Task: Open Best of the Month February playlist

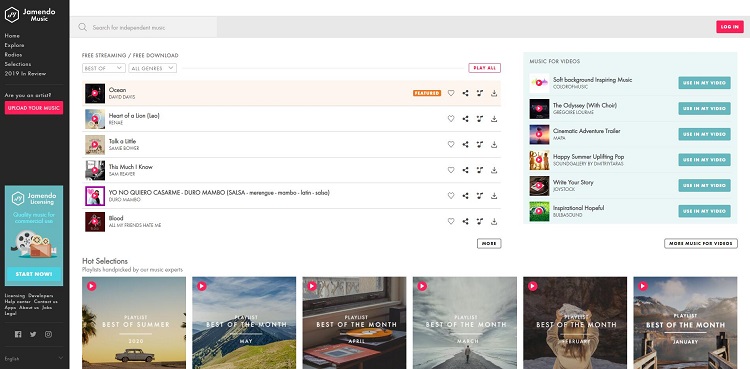Action: click(575, 323)
